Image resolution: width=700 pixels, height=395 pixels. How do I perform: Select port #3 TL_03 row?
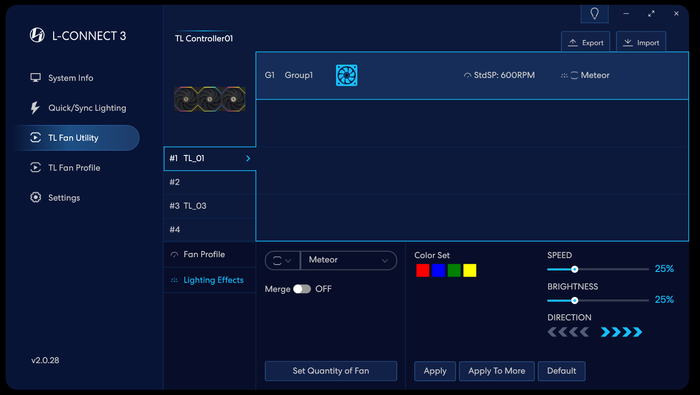pyautogui.click(x=210, y=206)
